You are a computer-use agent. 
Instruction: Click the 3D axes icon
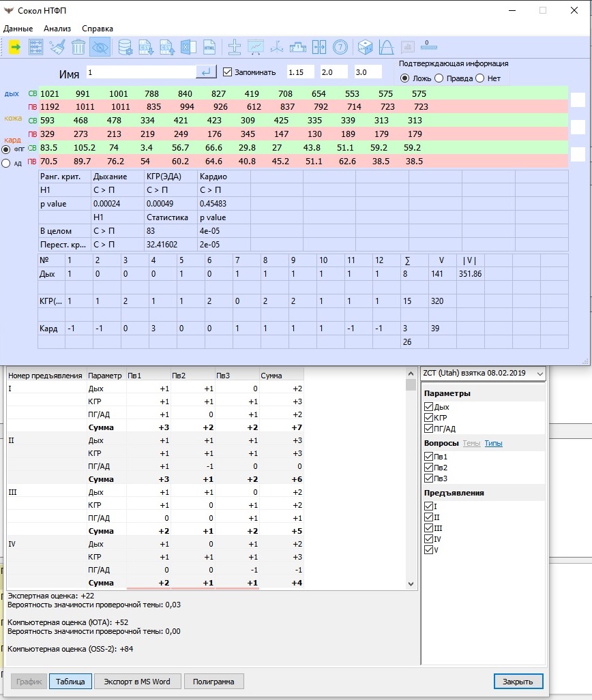click(277, 47)
